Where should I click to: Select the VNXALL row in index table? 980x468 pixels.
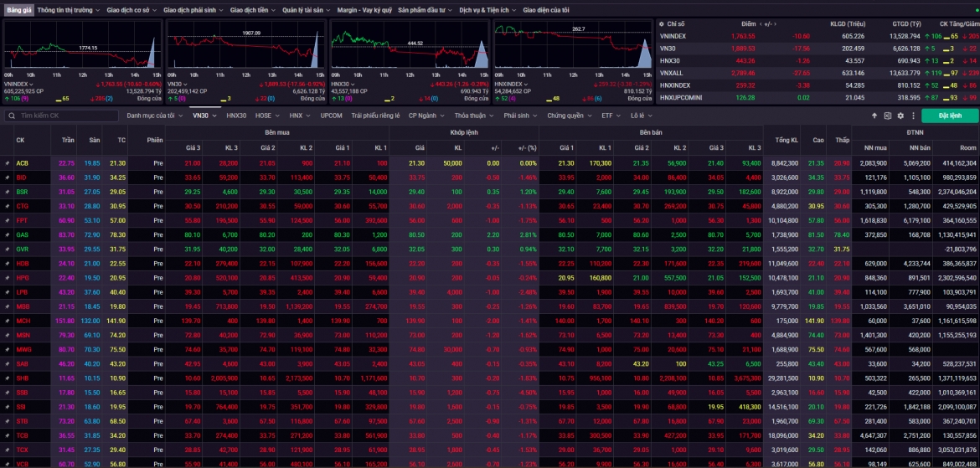pos(818,73)
